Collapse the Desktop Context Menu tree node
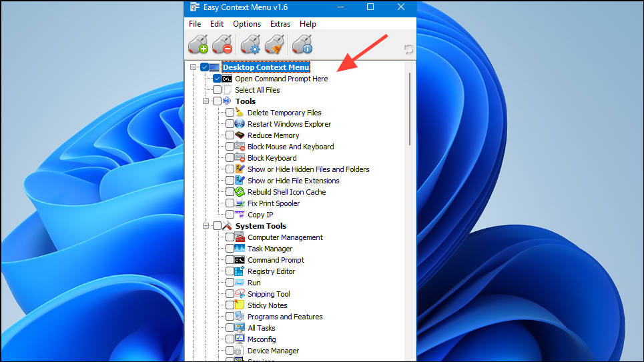This screenshot has height=362, width=644. click(x=193, y=67)
